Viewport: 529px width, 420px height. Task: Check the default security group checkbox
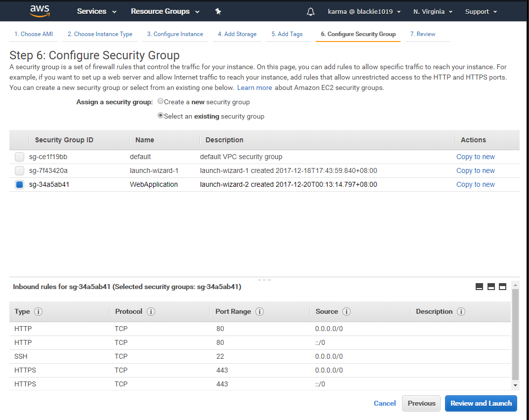coord(19,157)
